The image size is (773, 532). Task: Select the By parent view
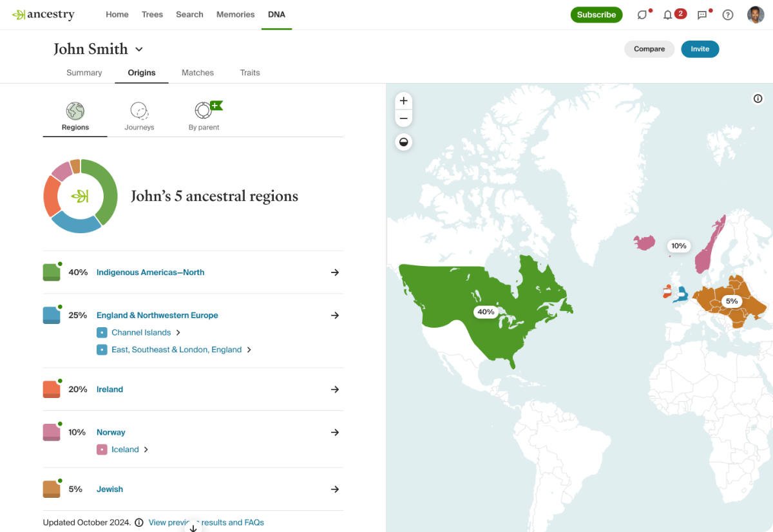click(204, 117)
